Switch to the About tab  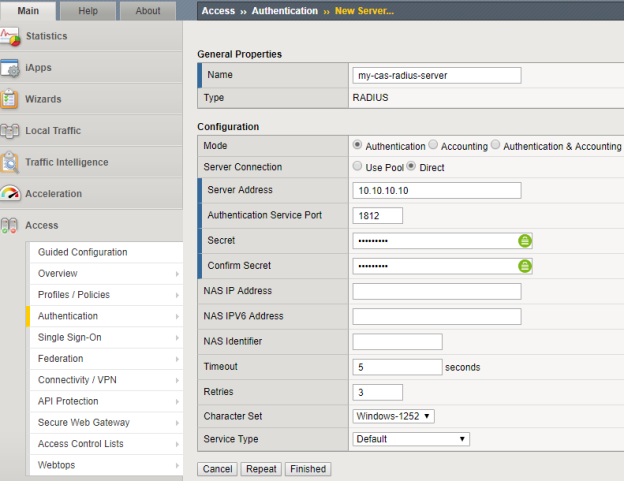point(148,11)
